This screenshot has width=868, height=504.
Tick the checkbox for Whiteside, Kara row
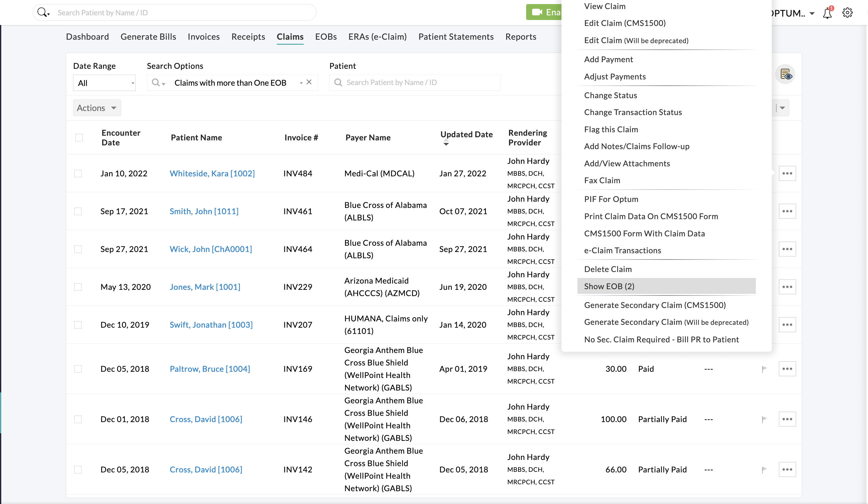[78, 174]
